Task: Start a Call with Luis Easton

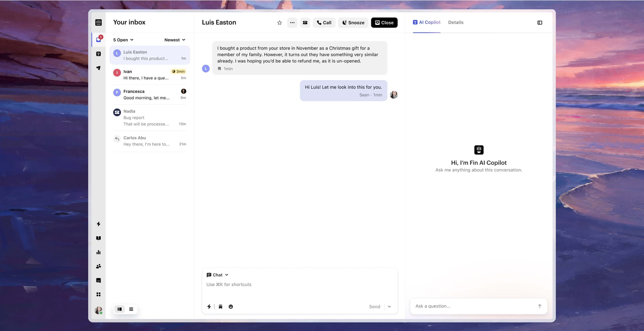Action: coord(324,23)
